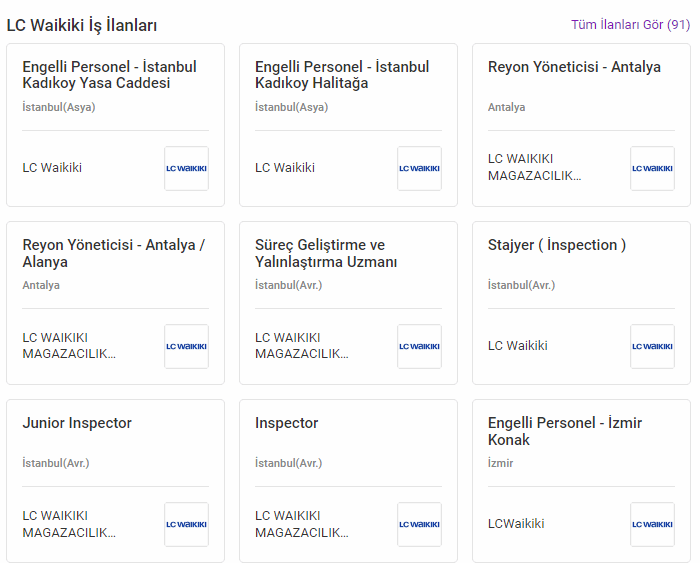Select the Reyon Yöneticisi - Antalya job title

tap(574, 67)
